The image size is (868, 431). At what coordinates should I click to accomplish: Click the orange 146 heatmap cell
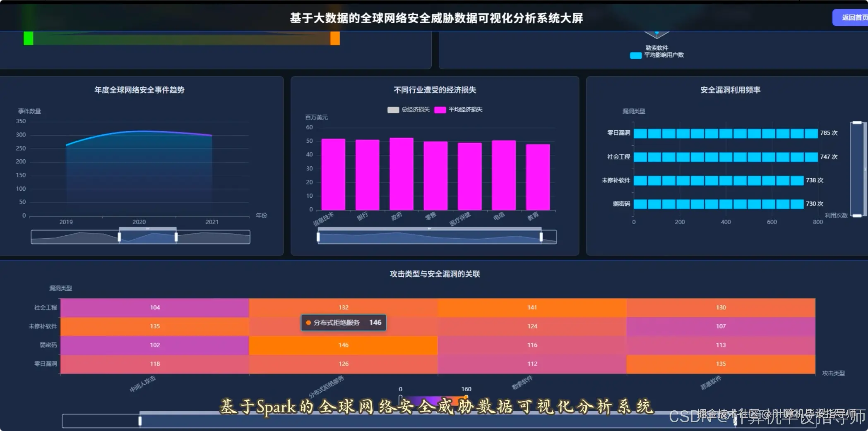pos(344,345)
